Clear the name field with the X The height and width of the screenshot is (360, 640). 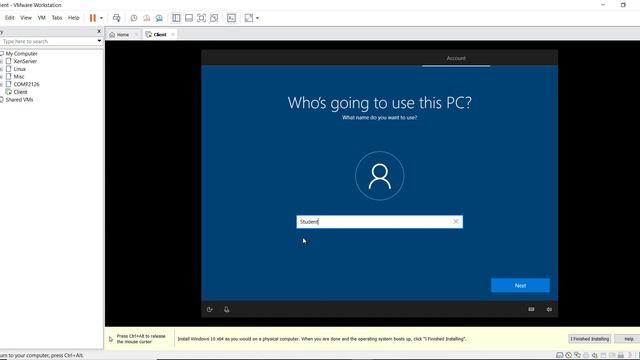[x=456, y=222]
